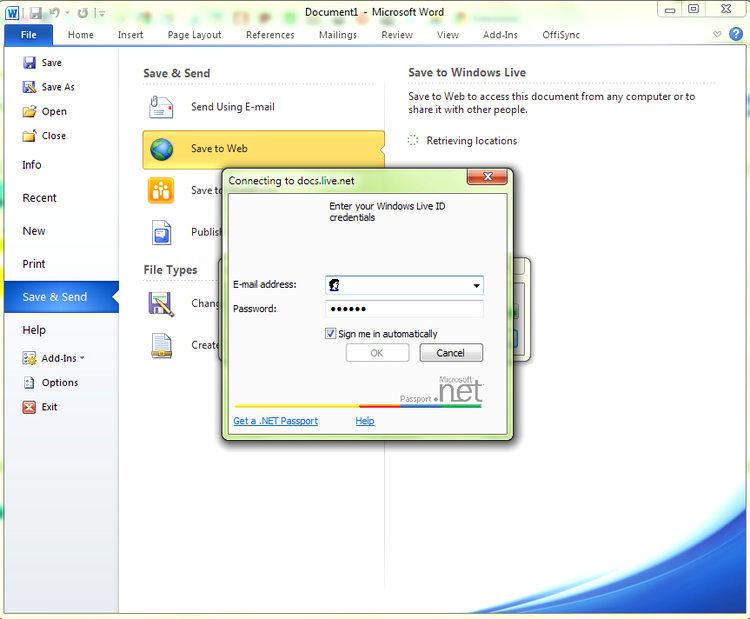Switch to the Insert tab
750x619 pixels.
tap(130, 35)
